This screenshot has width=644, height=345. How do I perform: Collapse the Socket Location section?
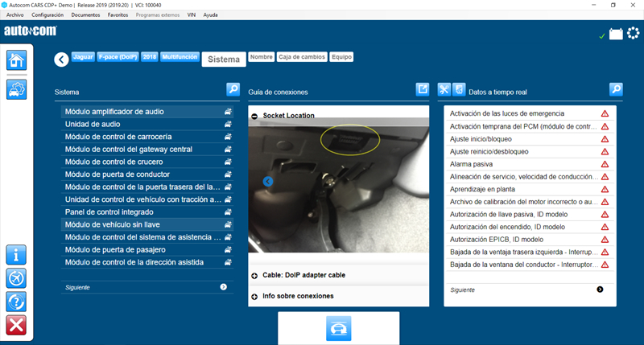pos(254,117)
